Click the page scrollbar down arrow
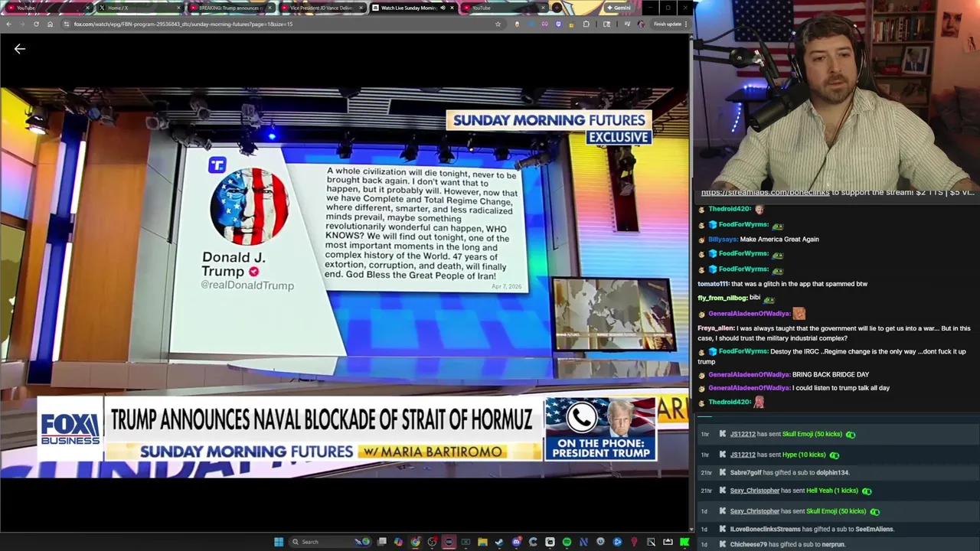The image size is (980, 551). coord(692,529)
